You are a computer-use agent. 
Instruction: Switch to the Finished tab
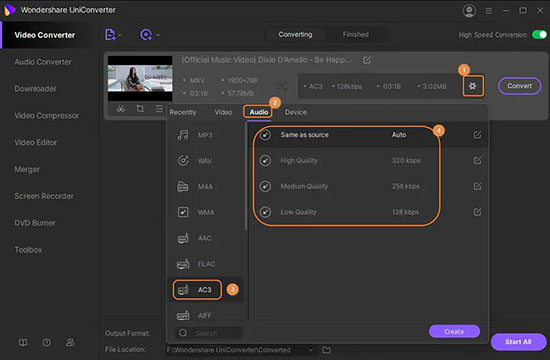(356, 34)
